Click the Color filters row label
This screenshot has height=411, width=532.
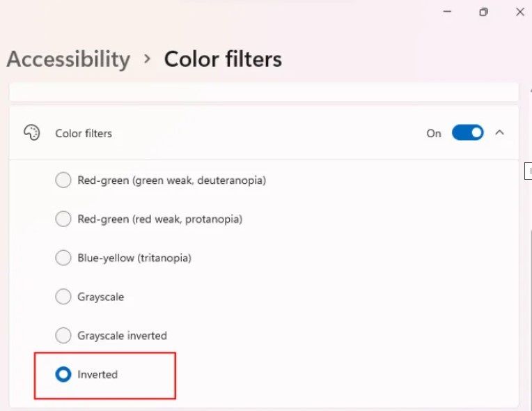[x=84, y=133]
